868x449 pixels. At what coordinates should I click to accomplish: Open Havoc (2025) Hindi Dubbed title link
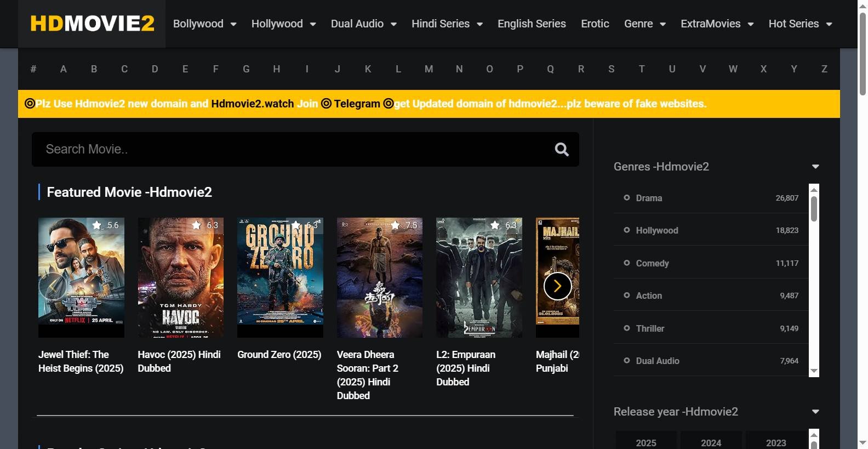179,361
